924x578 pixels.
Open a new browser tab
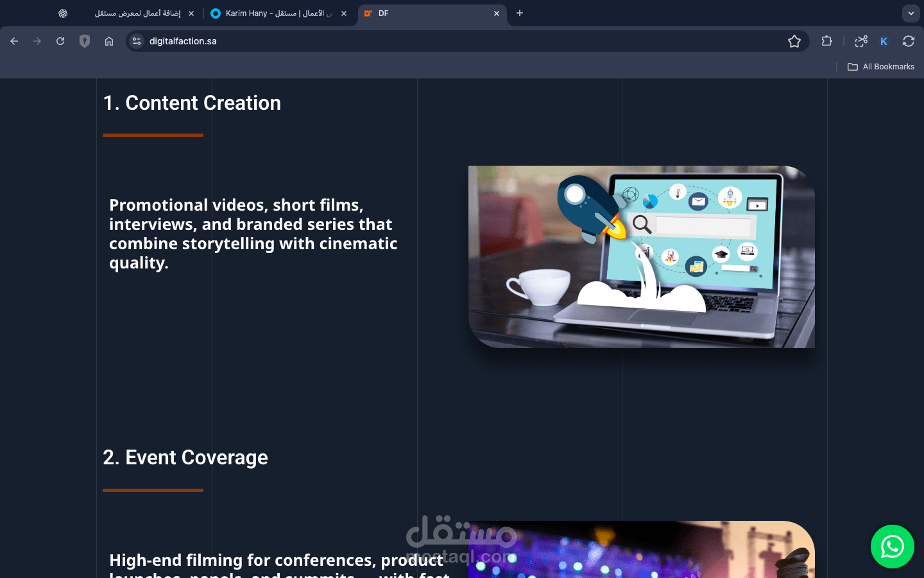pyautogui.click(x=520, y=13)
